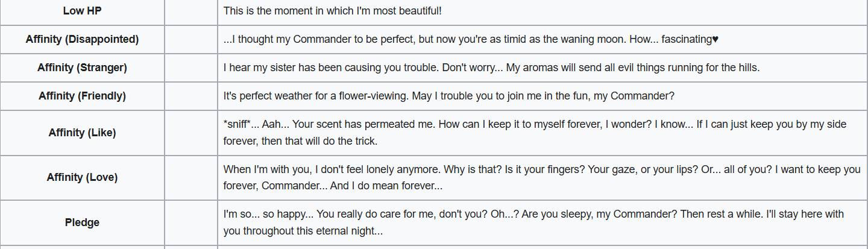Select the 'don't feel lonely anymore' quote
Screen dimensions: 868x249
tap(542, 178)
